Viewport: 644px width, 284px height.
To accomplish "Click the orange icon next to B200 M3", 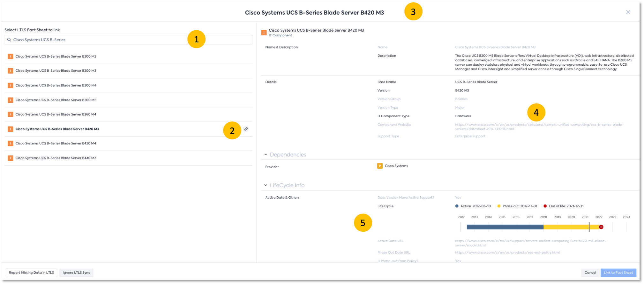I will pos(11,71).
